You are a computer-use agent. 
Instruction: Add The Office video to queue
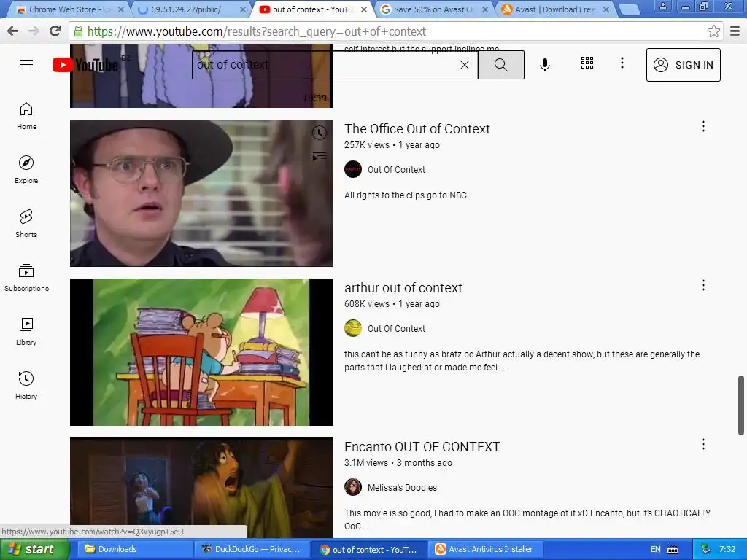tap(320, 156)
